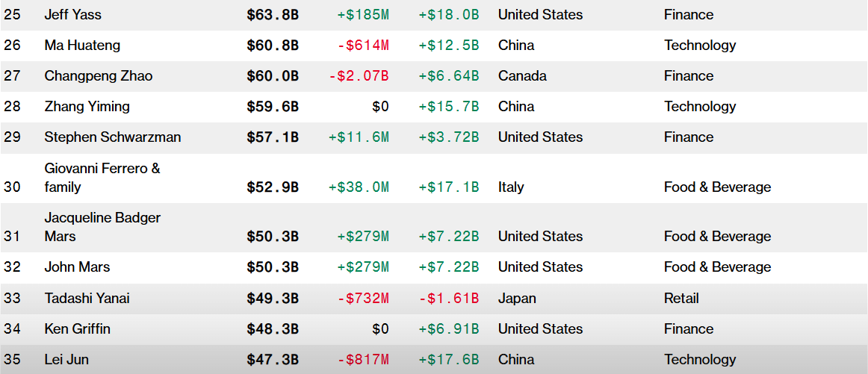The image size is (868, 374).
Task: Select Ken Griffin's name
Action: pyautogui.click(x=77, y=329)
